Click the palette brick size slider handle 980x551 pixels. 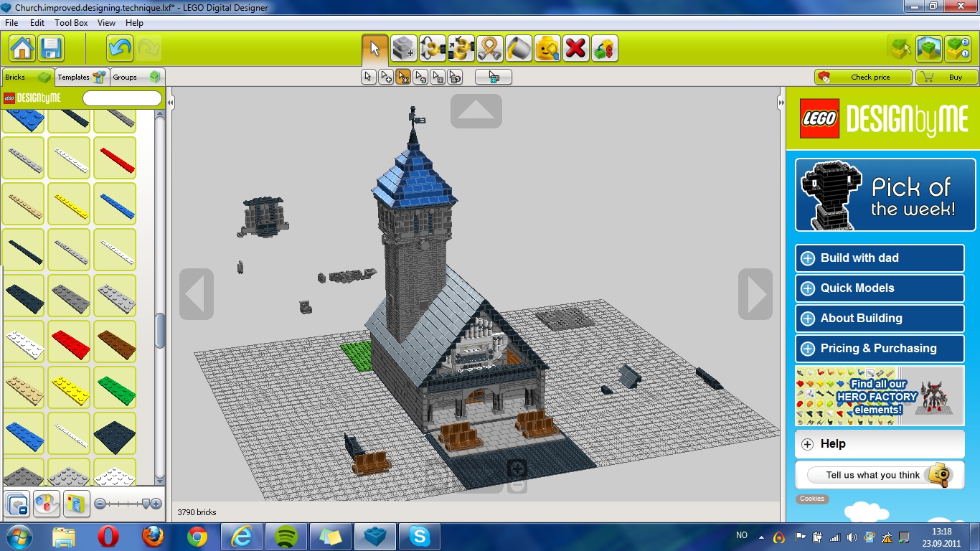tap(146, 504)
